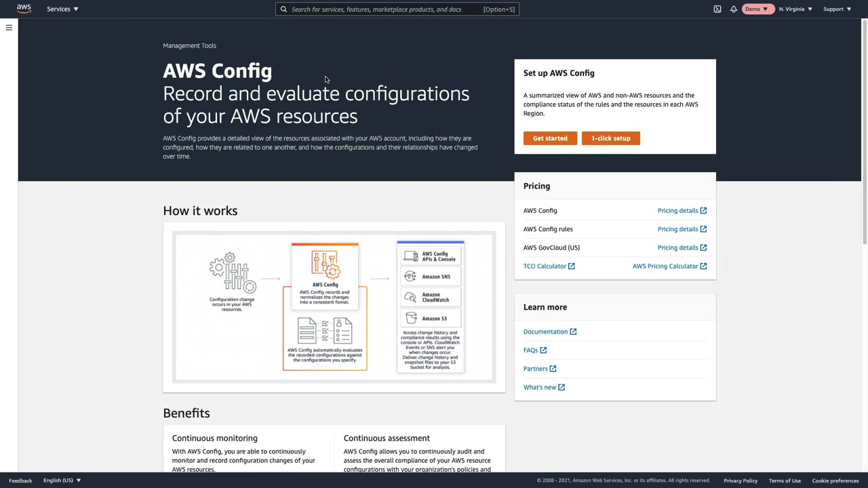Open the AWS home logo
This screenshot has width=868, height=488.
24,9
